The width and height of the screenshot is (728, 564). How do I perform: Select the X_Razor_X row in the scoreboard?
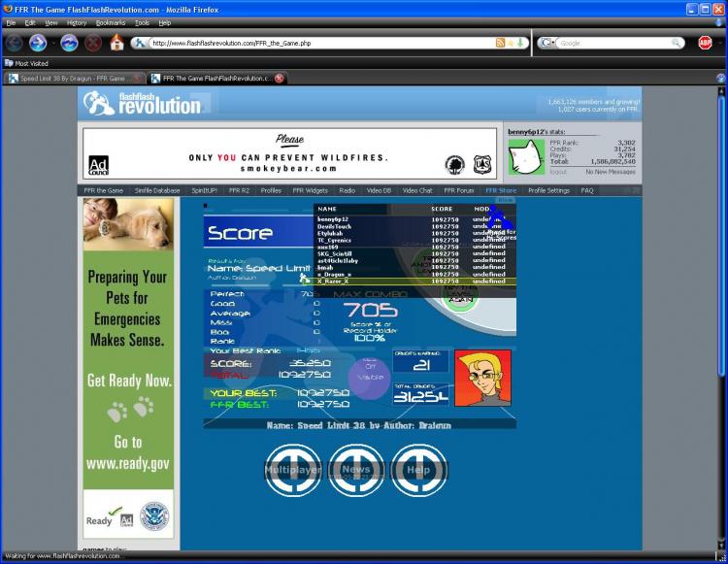414,282
